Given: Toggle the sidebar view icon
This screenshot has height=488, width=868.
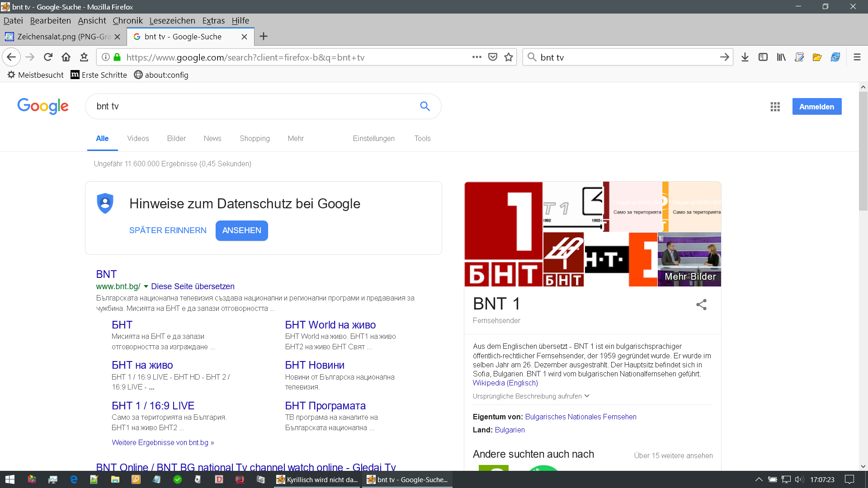Looking at the screenshot, I should click(763, 57).
